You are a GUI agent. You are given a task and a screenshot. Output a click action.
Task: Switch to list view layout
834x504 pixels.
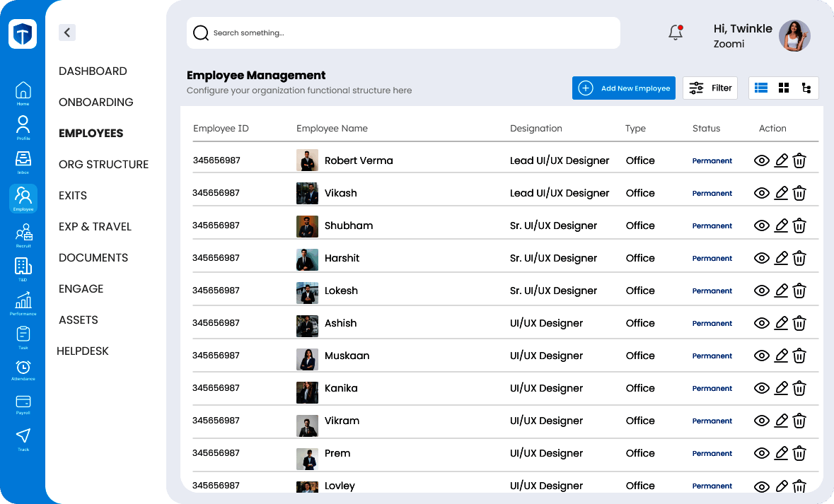761,88
